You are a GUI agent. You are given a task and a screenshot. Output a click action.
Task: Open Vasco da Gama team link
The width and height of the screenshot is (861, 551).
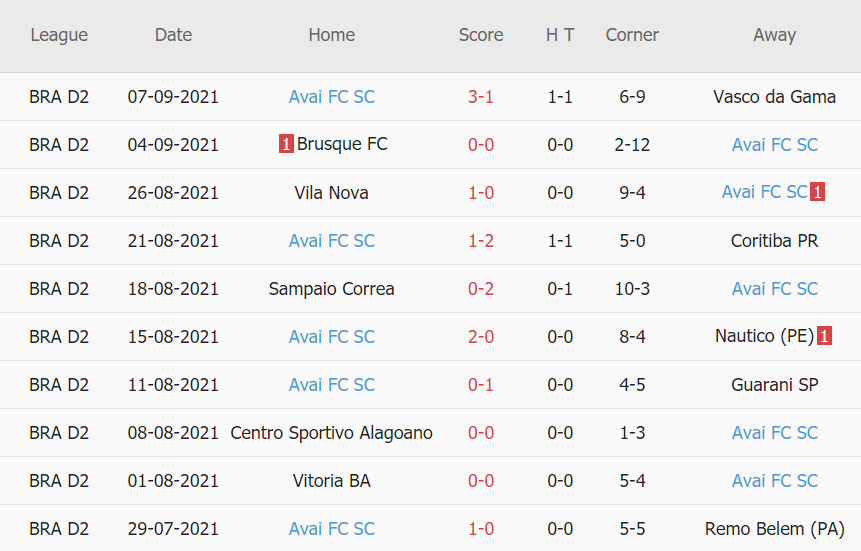pos(774,97)
